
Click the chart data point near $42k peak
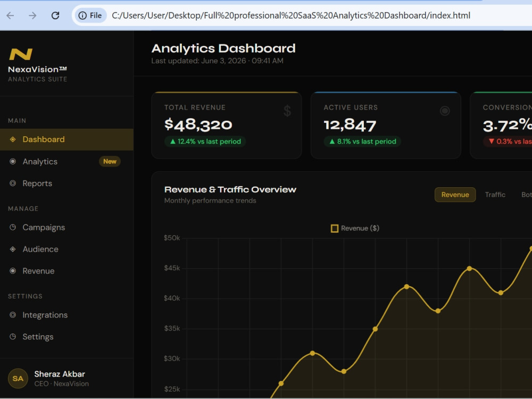[x=406, y=287]
